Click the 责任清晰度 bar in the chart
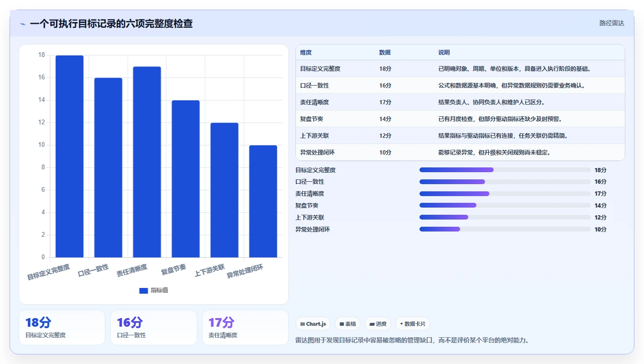The image size is (644, 364). (147, 162)
